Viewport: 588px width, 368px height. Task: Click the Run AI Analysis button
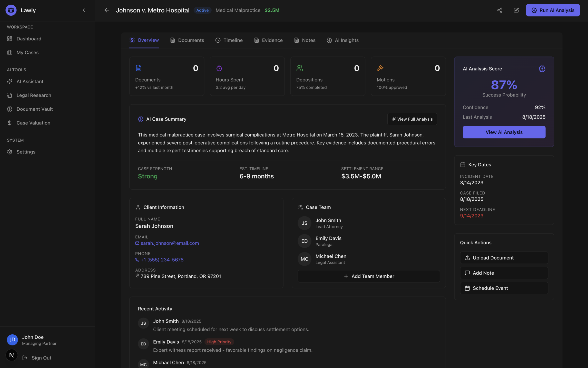click(x=553, y=10)
